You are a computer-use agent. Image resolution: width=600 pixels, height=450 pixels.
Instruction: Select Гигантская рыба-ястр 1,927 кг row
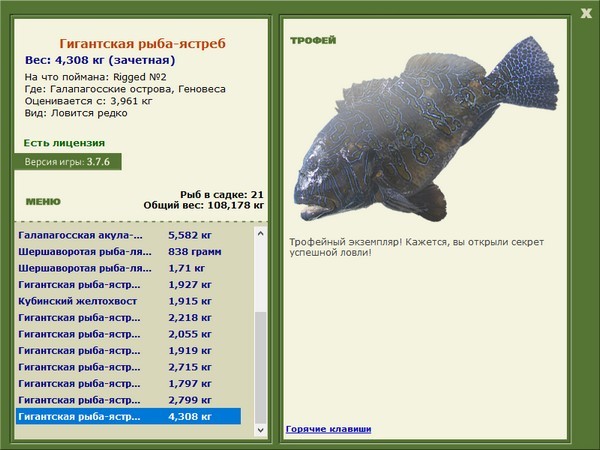128,285
